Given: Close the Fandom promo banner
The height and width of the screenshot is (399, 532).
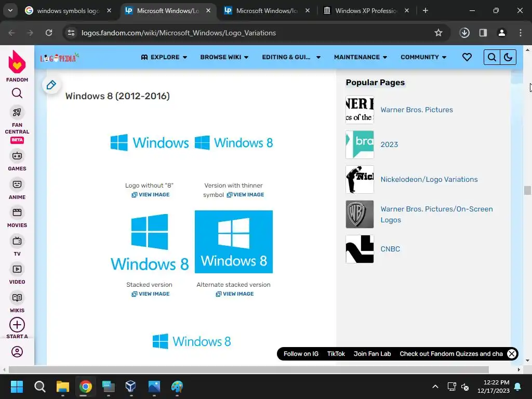Looking at the screenshot, I should click(x=512, y=354).
